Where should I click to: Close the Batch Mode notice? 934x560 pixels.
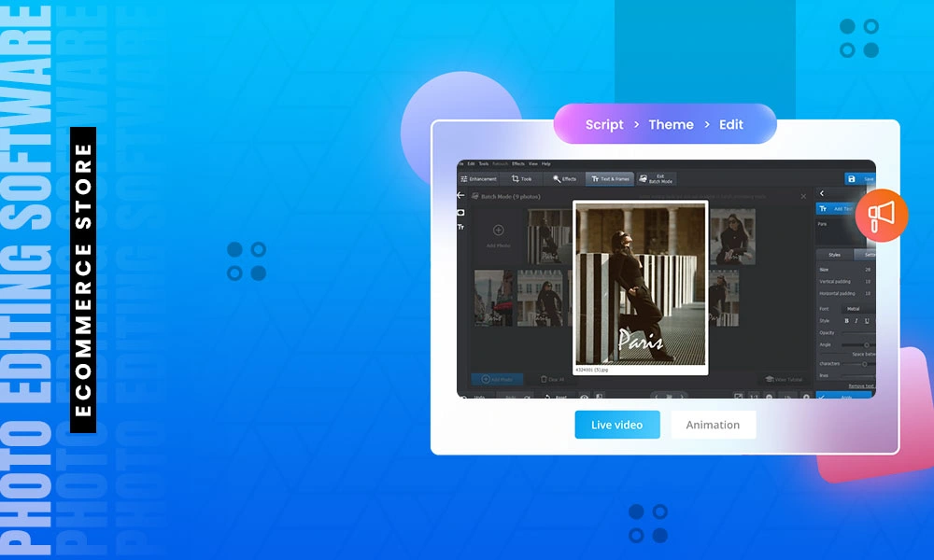point(803,196)
